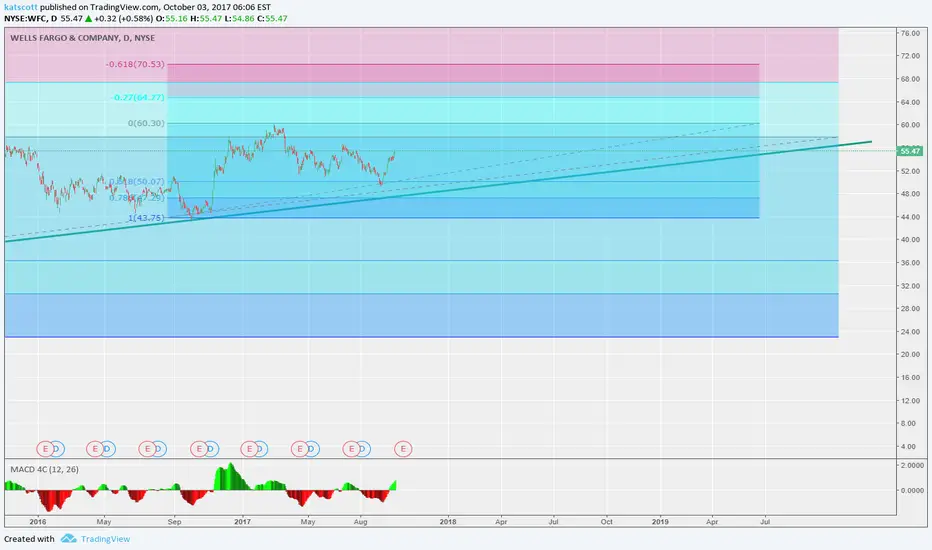The image size is (932, 550).
Task: Click the L:54.86 low value
Action: click(240, 18)
